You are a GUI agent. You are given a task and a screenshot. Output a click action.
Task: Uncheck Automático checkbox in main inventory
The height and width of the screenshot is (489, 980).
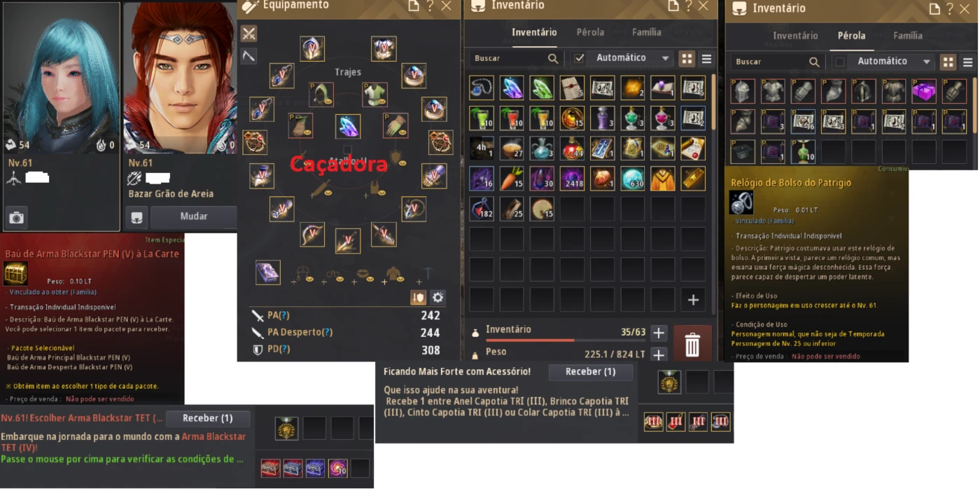pyautogui.click(x=579, y=58)
